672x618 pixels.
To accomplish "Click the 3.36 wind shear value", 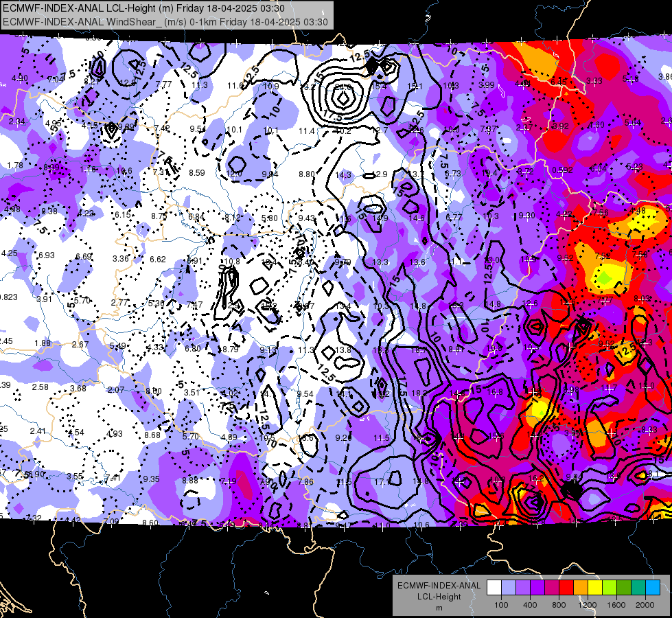I will (x=121, y=259).
